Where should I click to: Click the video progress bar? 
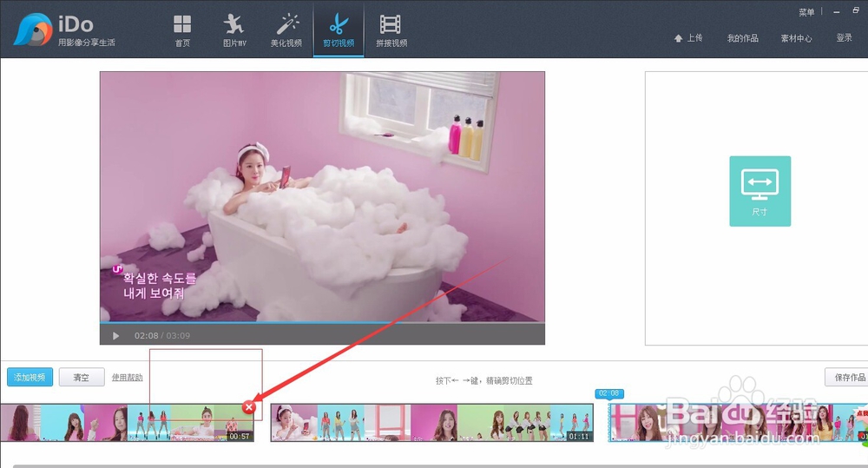click(x=322, y=322)
